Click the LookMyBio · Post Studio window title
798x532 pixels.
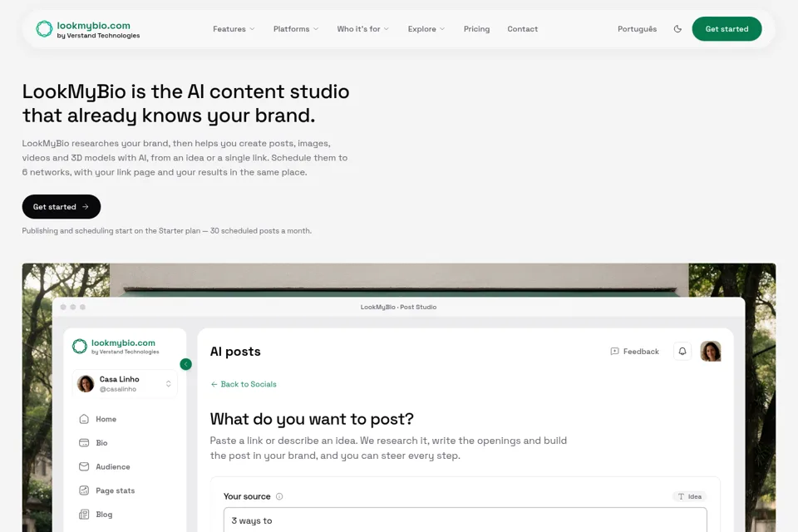click(398, 307)
